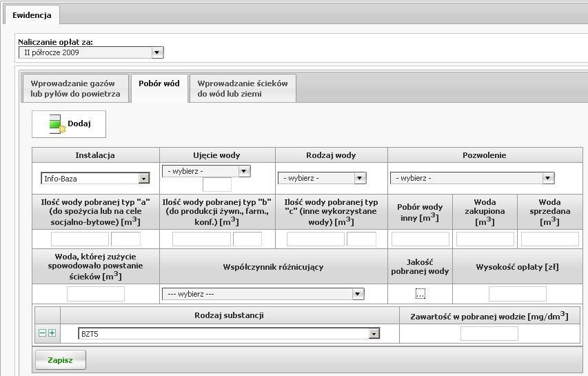Click second small input for water type "b"

247,239
